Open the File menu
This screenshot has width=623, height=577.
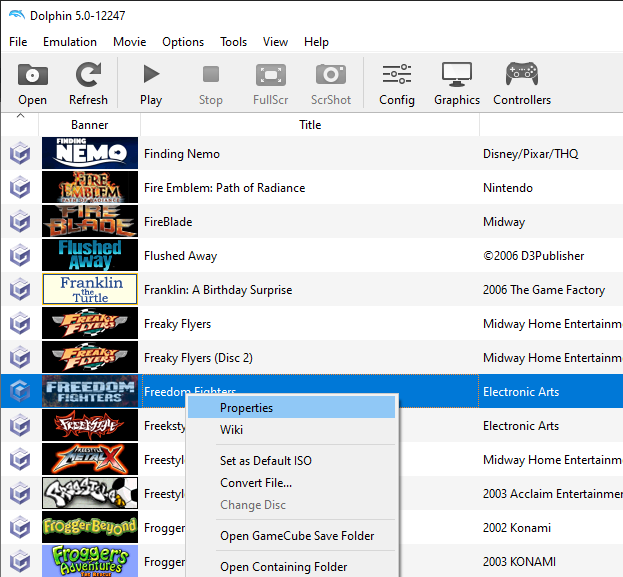click(18, 42)
